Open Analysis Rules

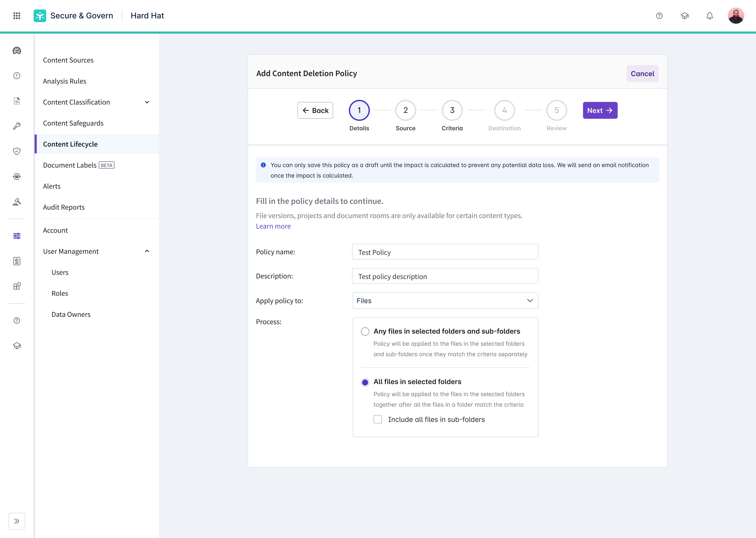pyautogui.click(x=65, y=81)
